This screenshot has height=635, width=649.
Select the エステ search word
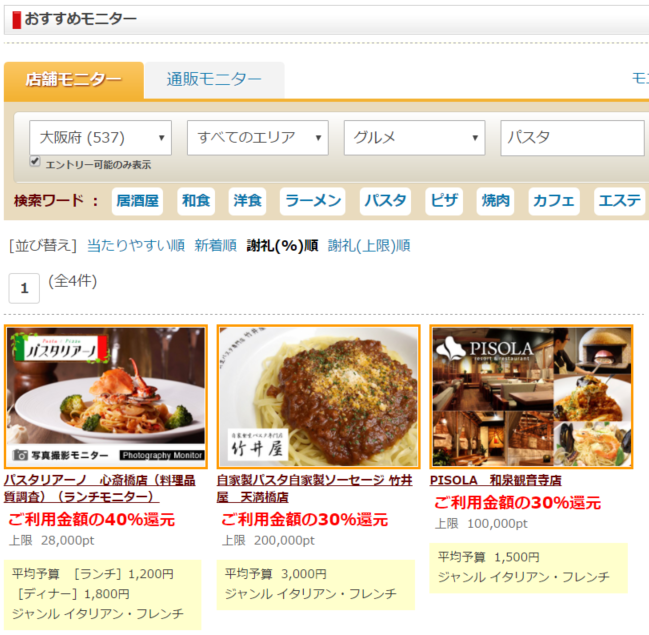(620, 201)
